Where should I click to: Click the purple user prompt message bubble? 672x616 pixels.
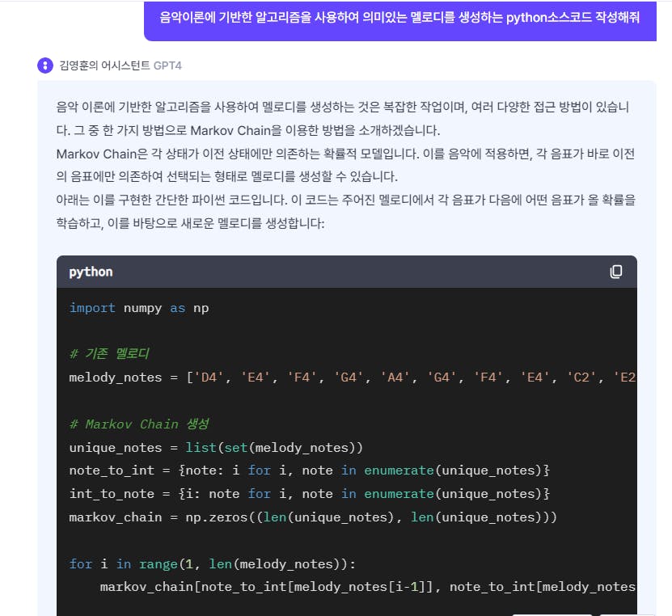399,19
